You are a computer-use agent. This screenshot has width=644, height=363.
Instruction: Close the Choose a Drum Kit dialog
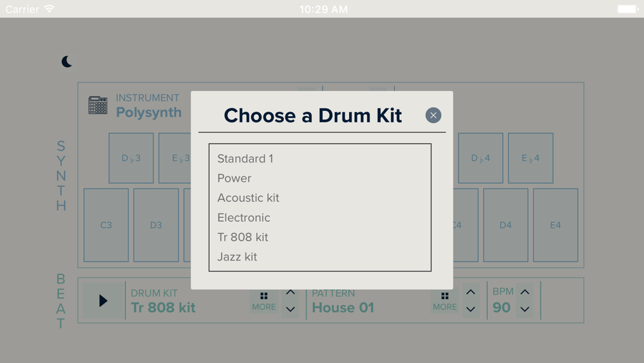433,115
